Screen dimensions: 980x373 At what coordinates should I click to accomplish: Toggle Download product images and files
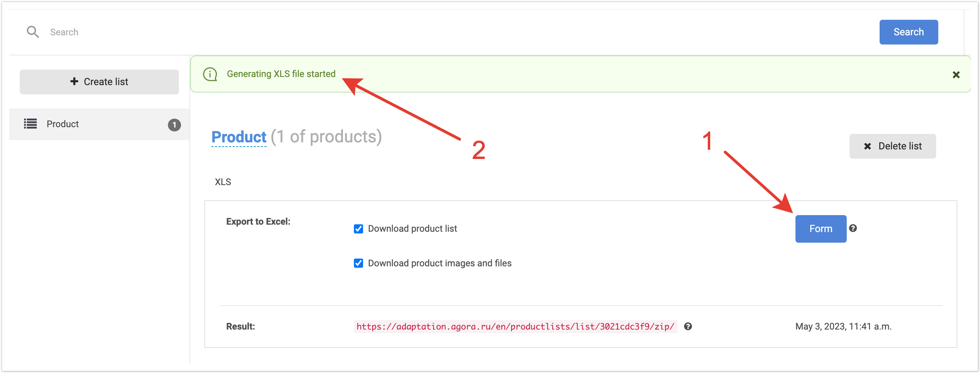pyautogui.click(x=358, y=263)
